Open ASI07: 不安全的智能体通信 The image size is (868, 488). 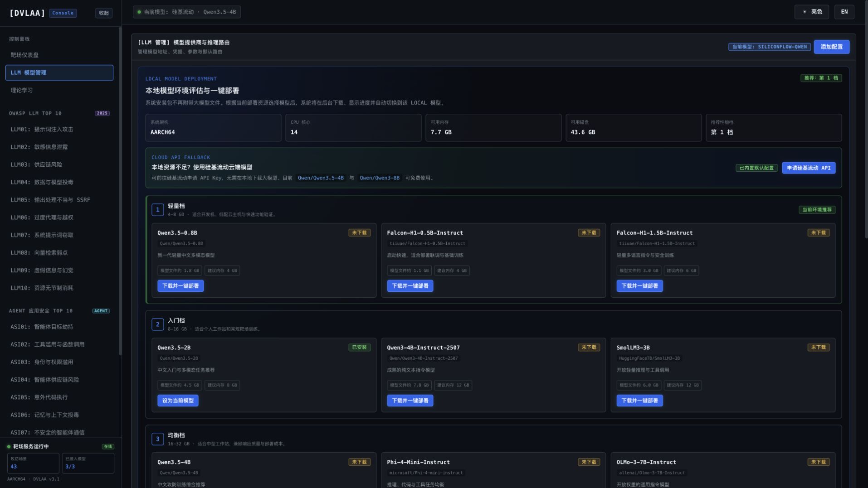(x=59, y=432)
